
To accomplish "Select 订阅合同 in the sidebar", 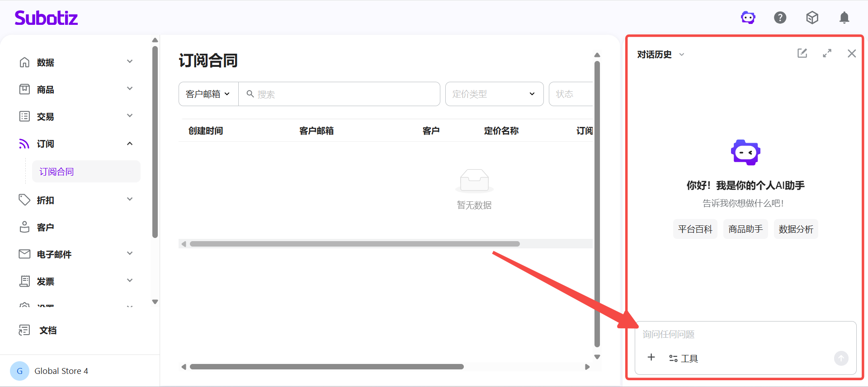I will click(57, 172).
